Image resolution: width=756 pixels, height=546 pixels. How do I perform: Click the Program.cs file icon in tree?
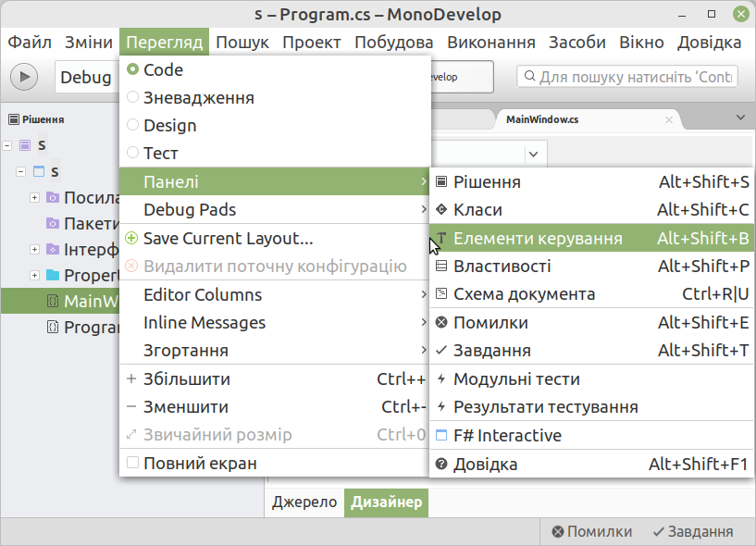coord(53,327)
